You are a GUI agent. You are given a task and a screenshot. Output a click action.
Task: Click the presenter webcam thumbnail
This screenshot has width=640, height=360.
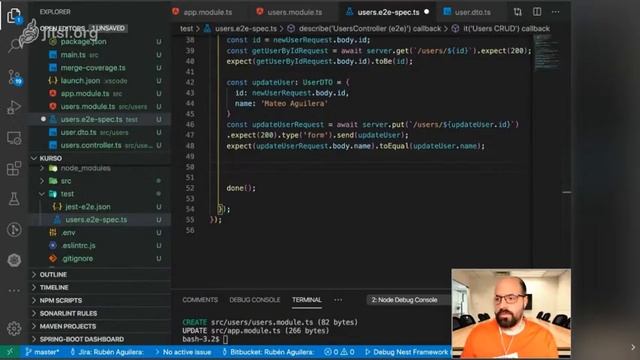[x=511, y=313]
